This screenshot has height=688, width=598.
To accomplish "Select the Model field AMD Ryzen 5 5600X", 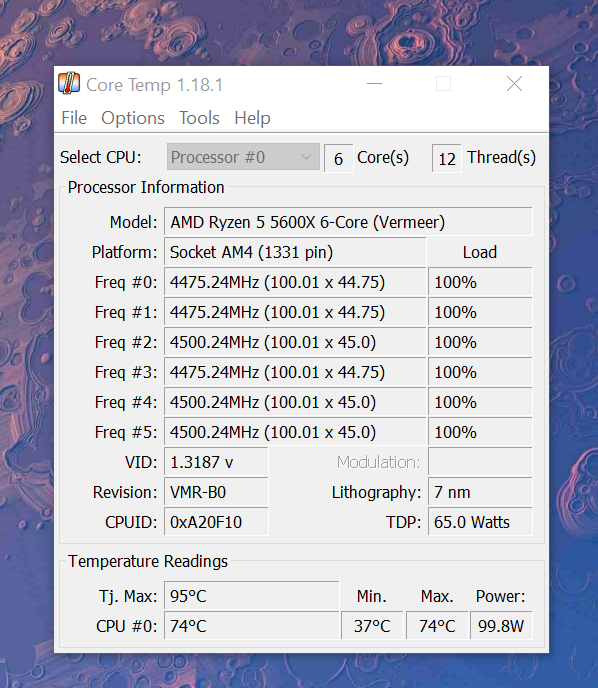I will pyautogui.click(x=348, y=222).
